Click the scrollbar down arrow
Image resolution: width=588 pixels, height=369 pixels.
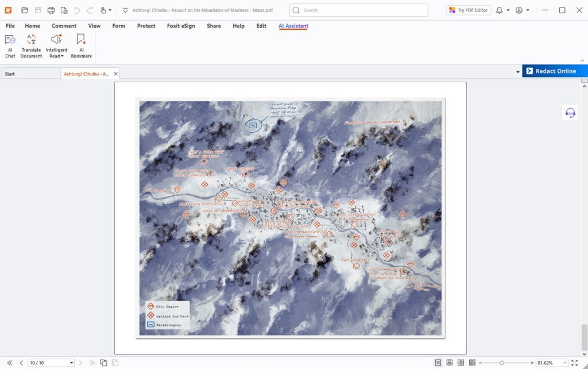(584, 353)
